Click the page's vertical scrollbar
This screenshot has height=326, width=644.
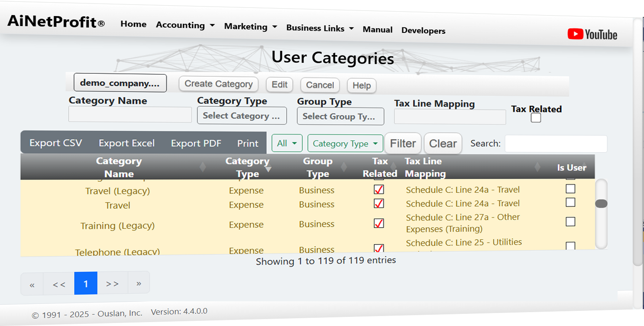click(638, 143)
